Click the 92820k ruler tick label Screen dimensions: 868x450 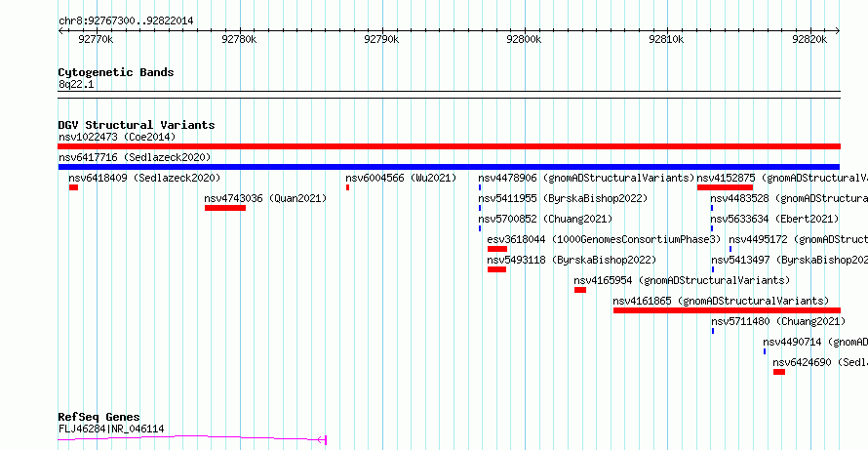809,39
